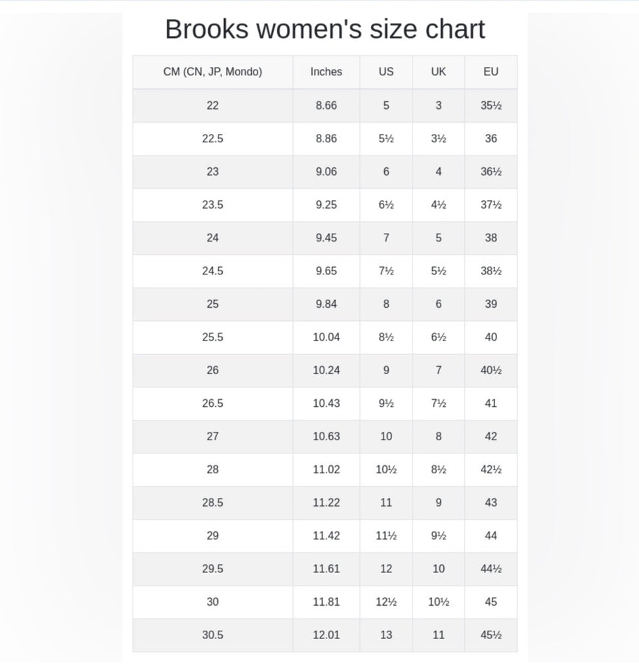
Task: Select the 11.42 inches cell
Action: pos(326,535)
